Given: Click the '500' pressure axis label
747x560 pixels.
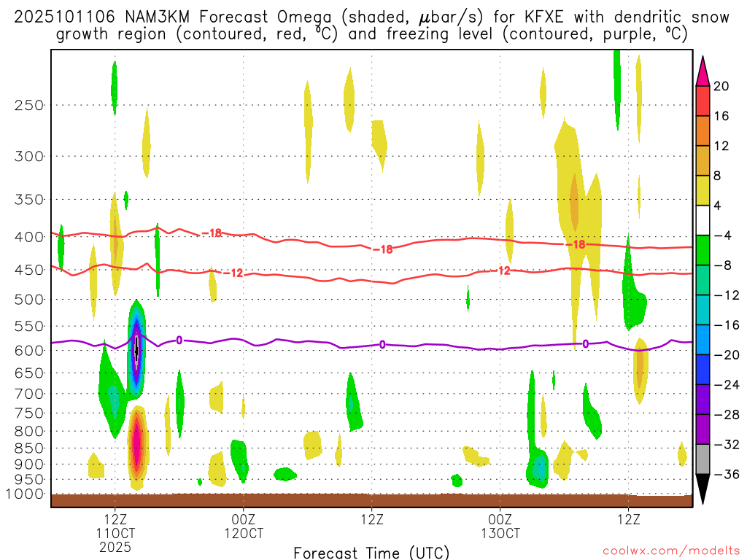Looking at the screenshot, I should pos(29,300).
